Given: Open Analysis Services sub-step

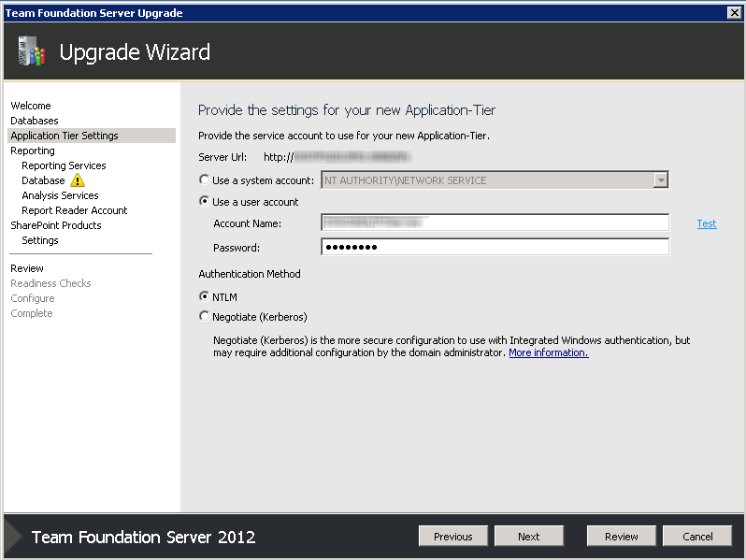Looking at the screenshot, I should click(60, 195).
